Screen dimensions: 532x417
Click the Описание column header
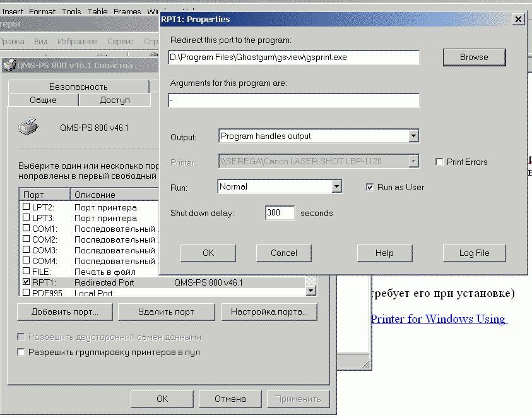tap(115, 195)
